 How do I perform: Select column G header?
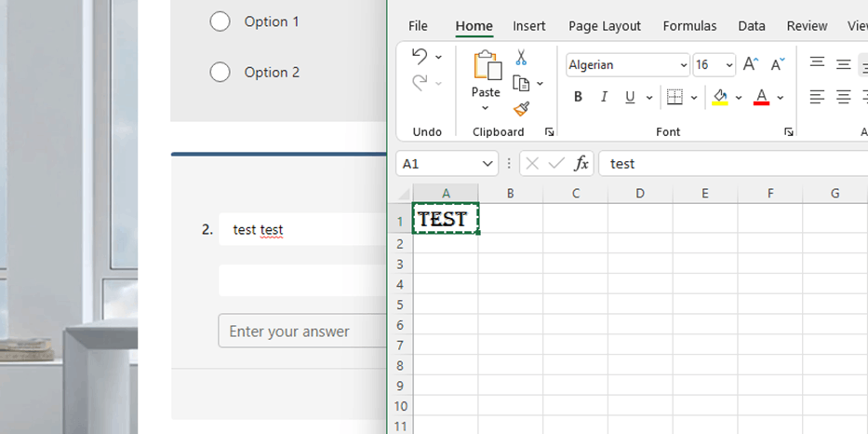pos(835,194)
